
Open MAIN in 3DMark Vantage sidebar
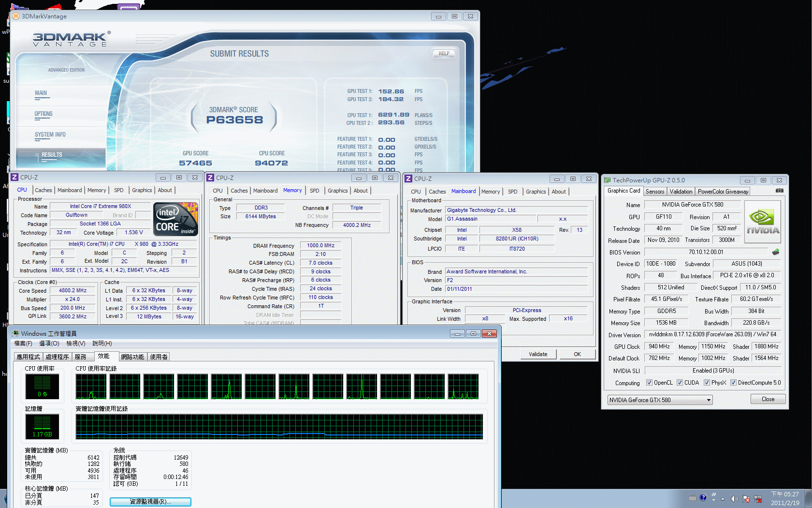[41, 93]
